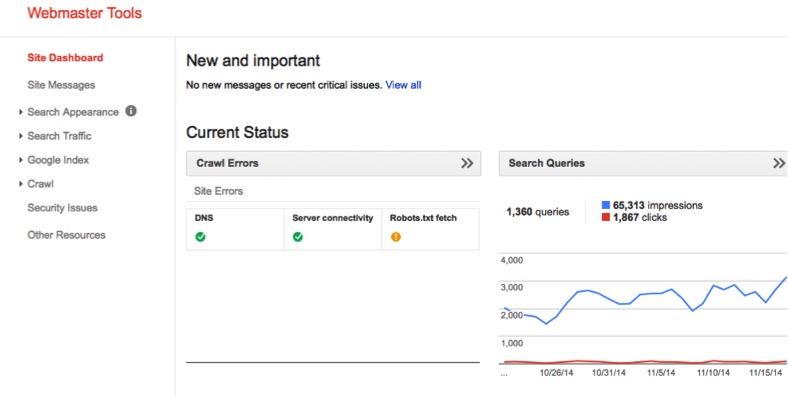The image size is (788, 401).
Task: Click the blue impressions legend square
Action: (606, 205)
